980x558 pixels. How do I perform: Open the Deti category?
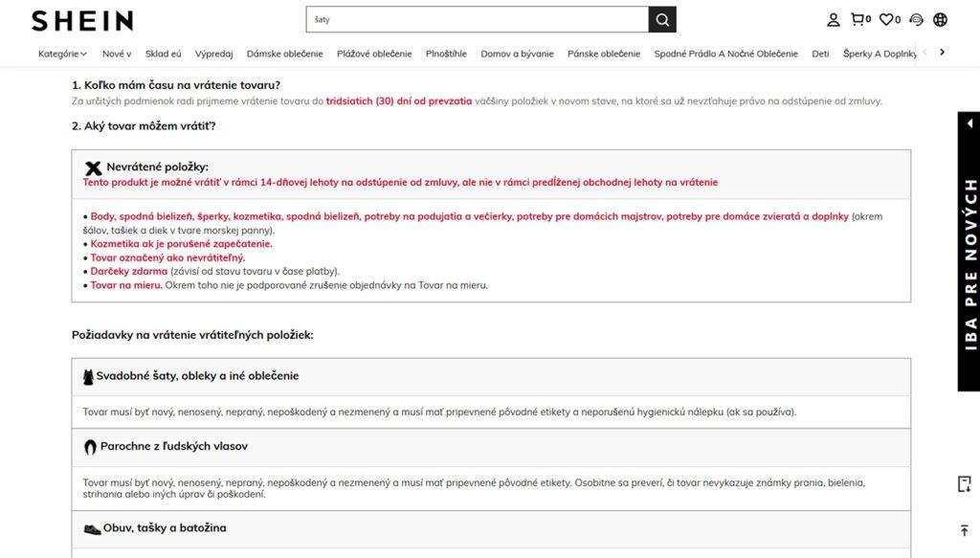tap(820, 54)
